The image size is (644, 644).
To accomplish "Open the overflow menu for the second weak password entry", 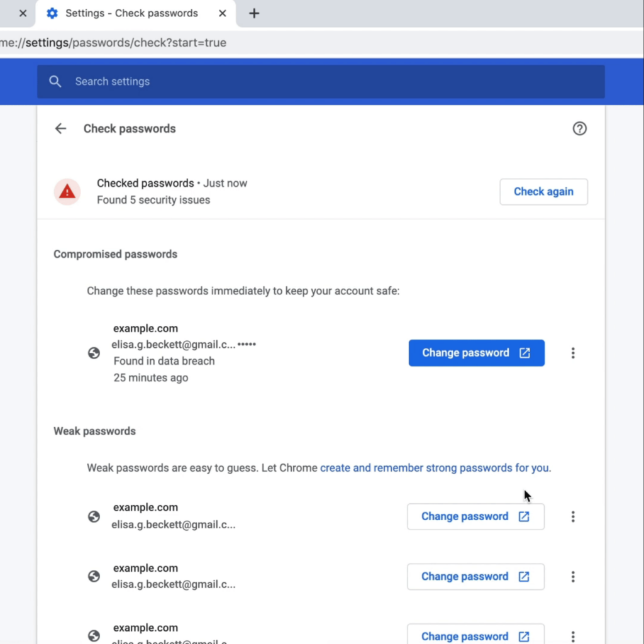I will point(573,577).
